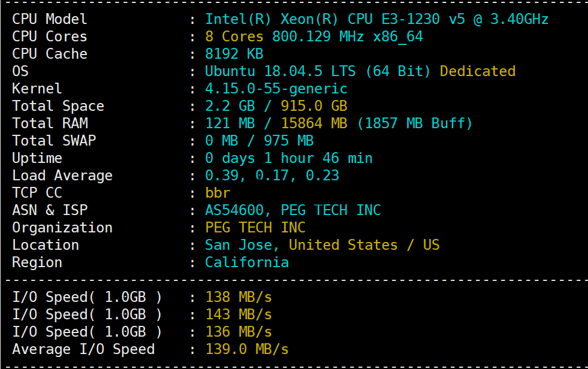Click the 136 MB/s I/O speed result
Image resolution: width=588 pixels, height=369 pixels.
tap(239, 332)
